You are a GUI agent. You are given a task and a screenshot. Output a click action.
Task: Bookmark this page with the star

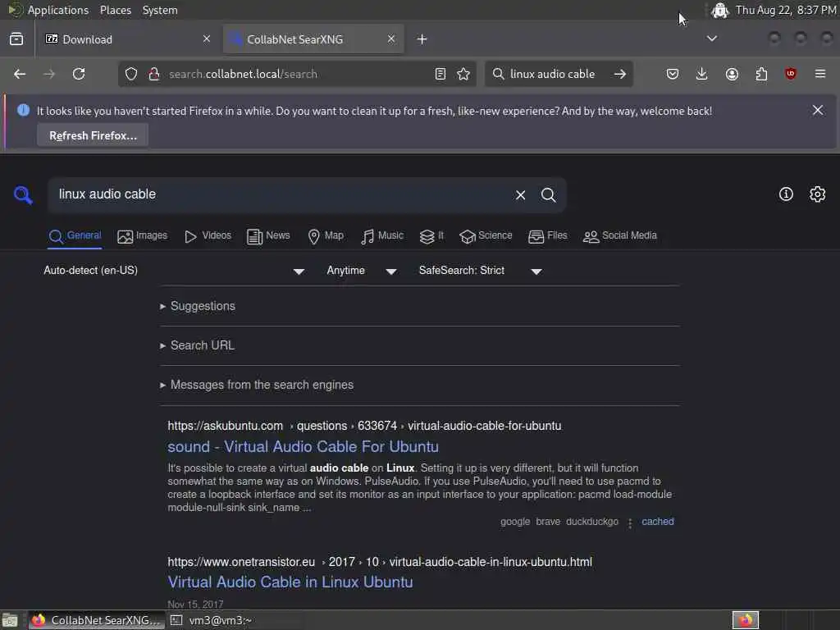point(463,74)
